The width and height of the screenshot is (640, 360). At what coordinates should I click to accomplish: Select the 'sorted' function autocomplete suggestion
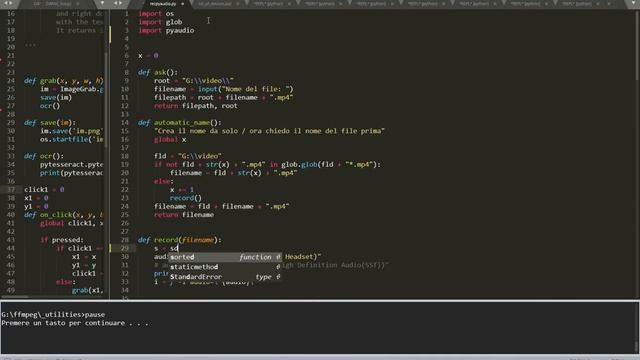[225, 257]
